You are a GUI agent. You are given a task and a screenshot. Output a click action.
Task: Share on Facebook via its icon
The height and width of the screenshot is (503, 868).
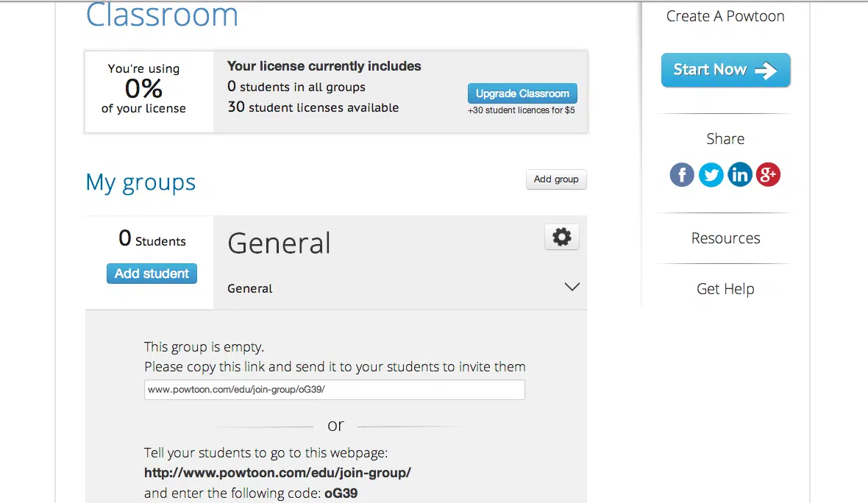pos(682,175)
